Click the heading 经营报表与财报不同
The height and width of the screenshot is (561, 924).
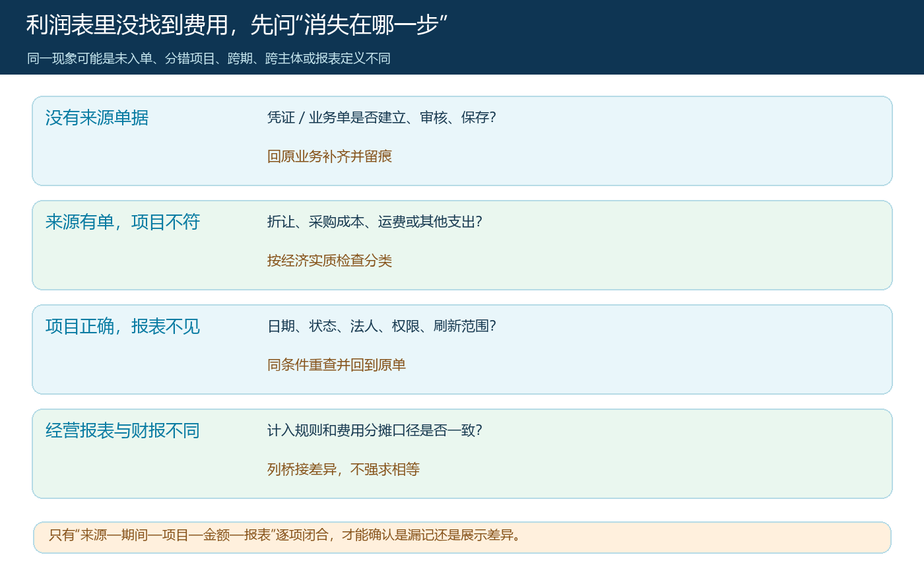[x=123, y=431]
